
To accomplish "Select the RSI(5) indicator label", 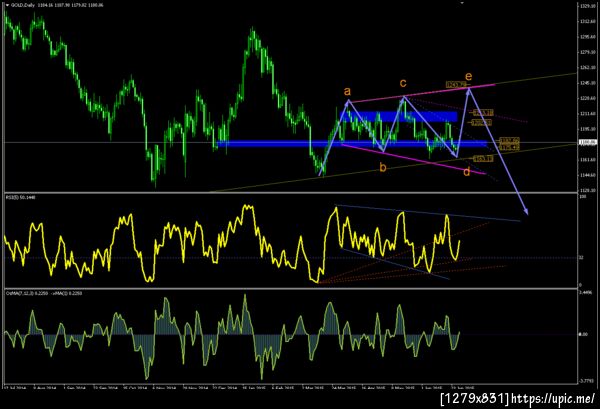I will pyautogui.click(x=14, y=197).
